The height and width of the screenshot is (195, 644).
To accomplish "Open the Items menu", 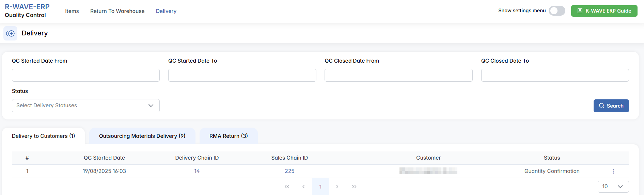I will [72, 11].
